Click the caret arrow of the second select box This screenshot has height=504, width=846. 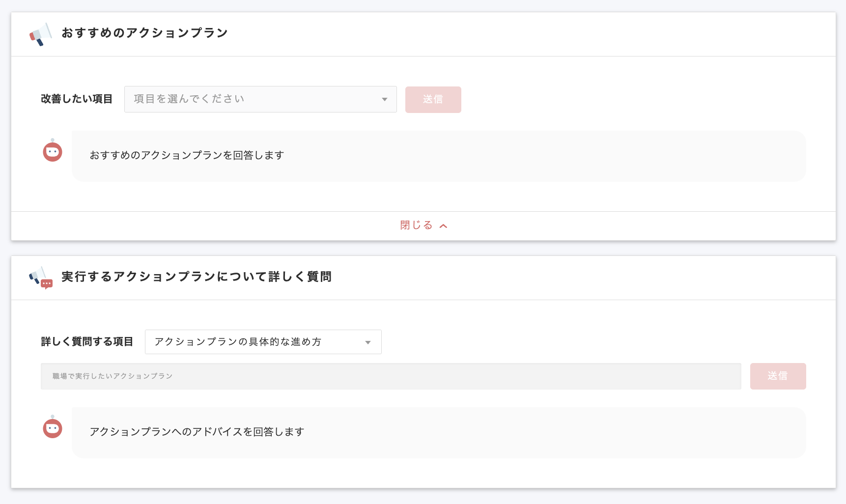[367, 342]
